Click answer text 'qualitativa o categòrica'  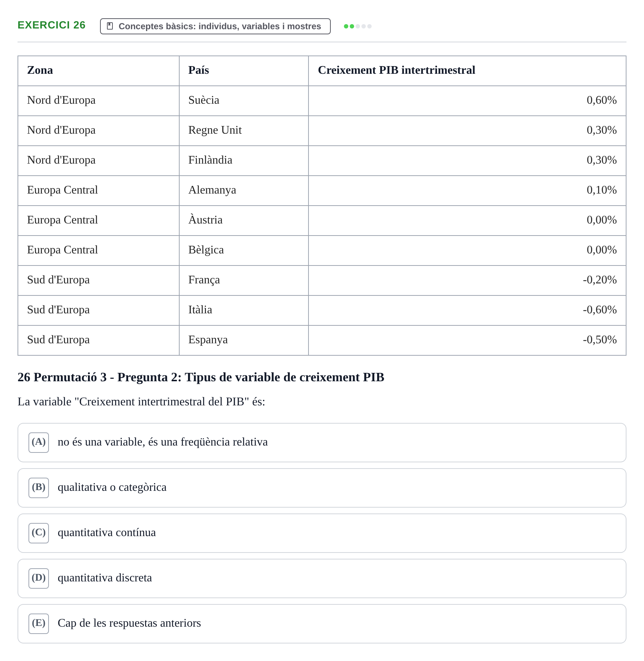pos(112,487)
